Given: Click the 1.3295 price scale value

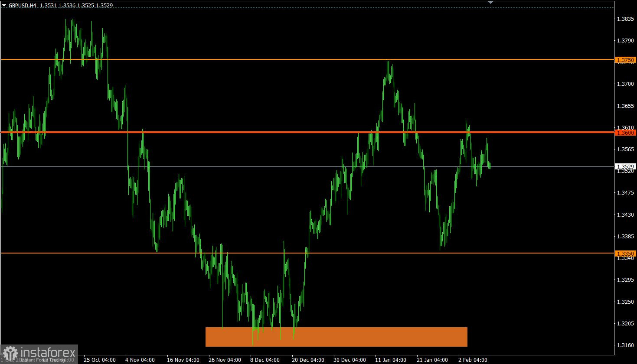Looking at the screenshot, I should (x=625, y=280).
